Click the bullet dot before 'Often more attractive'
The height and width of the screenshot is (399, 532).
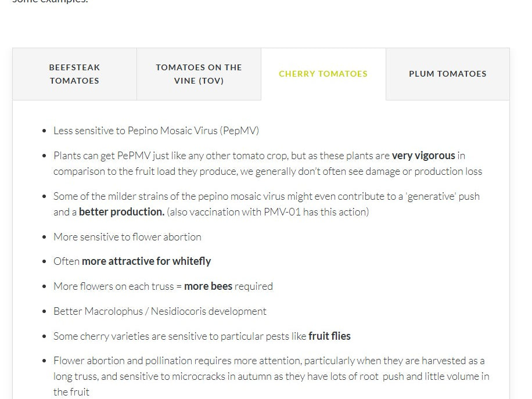pos(44,262)
